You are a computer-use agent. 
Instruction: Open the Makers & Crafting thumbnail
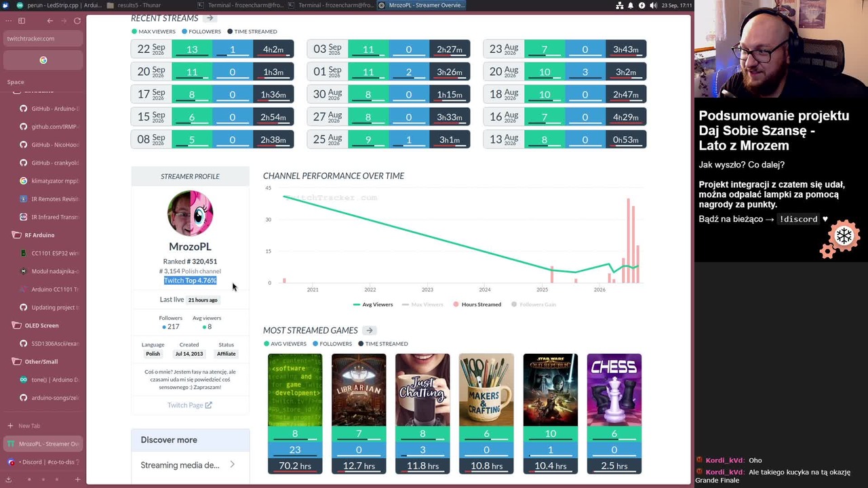pyautogui.click(x=486, y=390)
